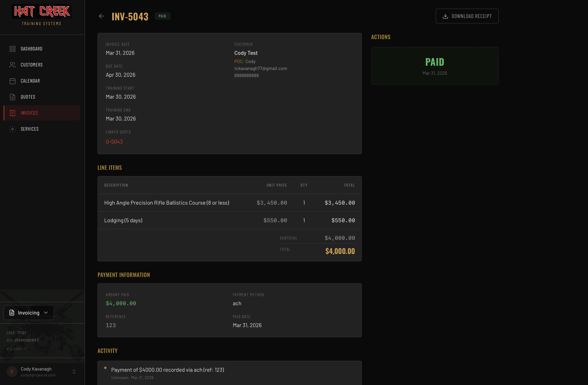Click the UEI: JPUVHSBD91E3 code
Screen dimensions: 588x385
coord(23,340)
